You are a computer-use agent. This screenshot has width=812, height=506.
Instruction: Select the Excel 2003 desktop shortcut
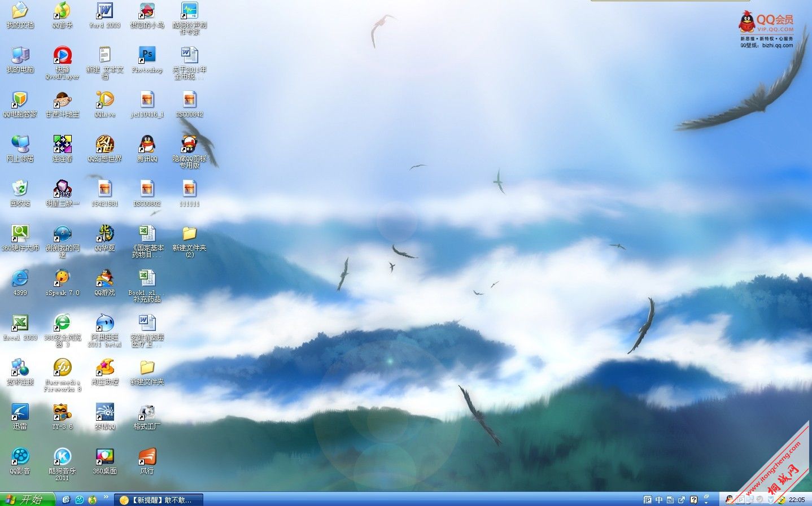point(20,323)
